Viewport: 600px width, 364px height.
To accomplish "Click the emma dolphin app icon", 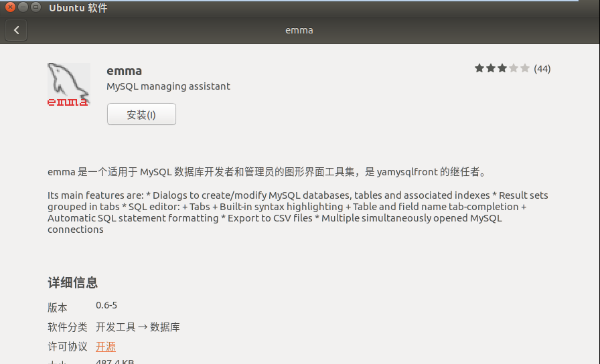I will point(69,84).
